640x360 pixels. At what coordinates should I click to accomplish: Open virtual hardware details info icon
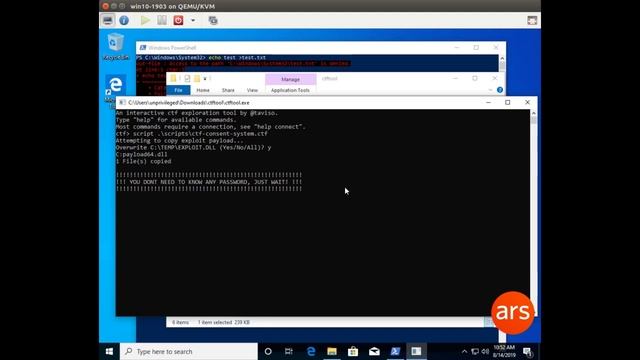[124, 20]
